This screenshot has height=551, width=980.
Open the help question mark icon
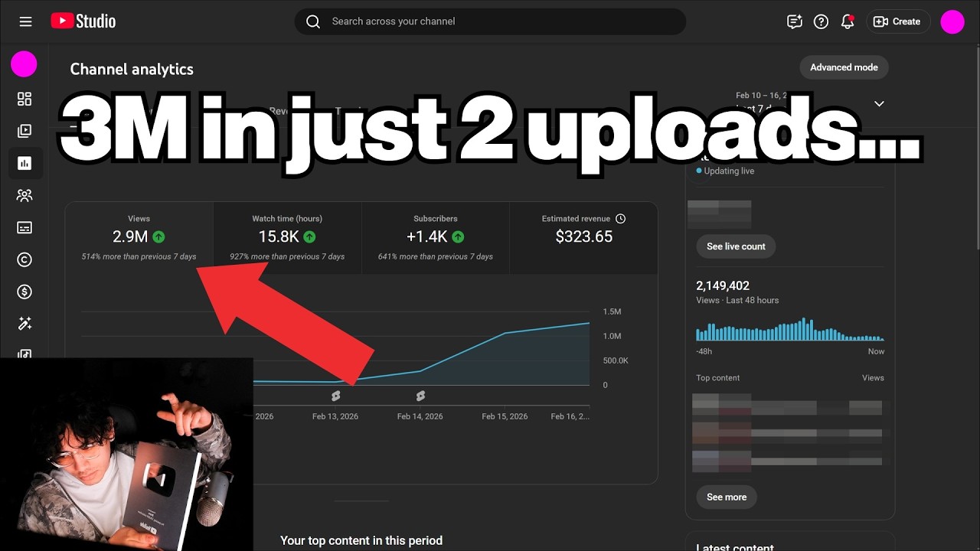coord(821,21)
